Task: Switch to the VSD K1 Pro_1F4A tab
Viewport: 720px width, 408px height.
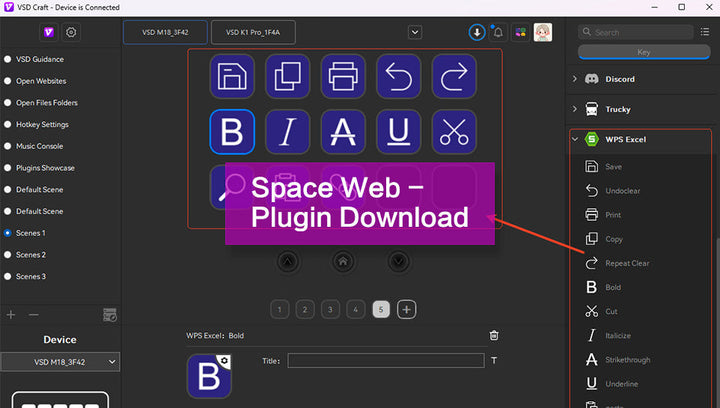Action: coord(253,33)
